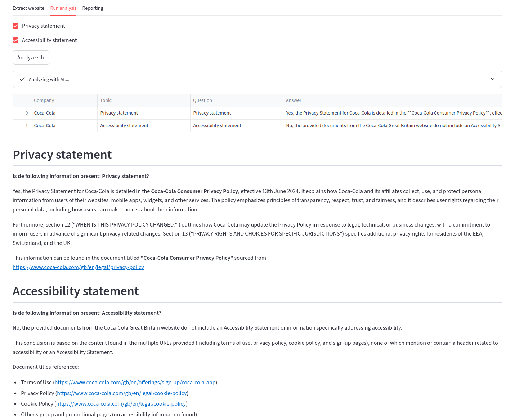Open the Privacy Policy bullet's cookie-policy link
Viewport: 524px width, 420px height.
[x=122, y=393]
